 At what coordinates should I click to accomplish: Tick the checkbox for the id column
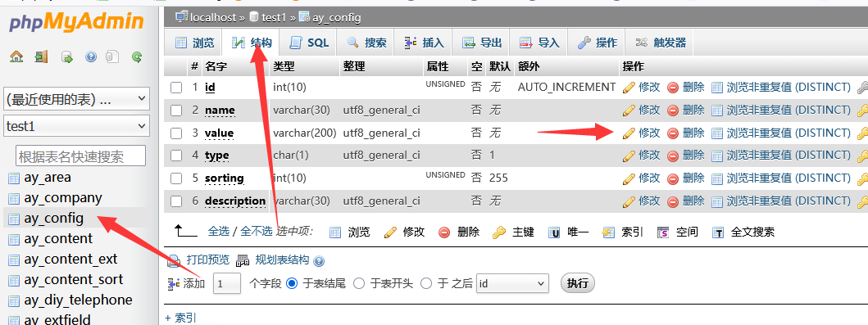(x=176, y=88)
